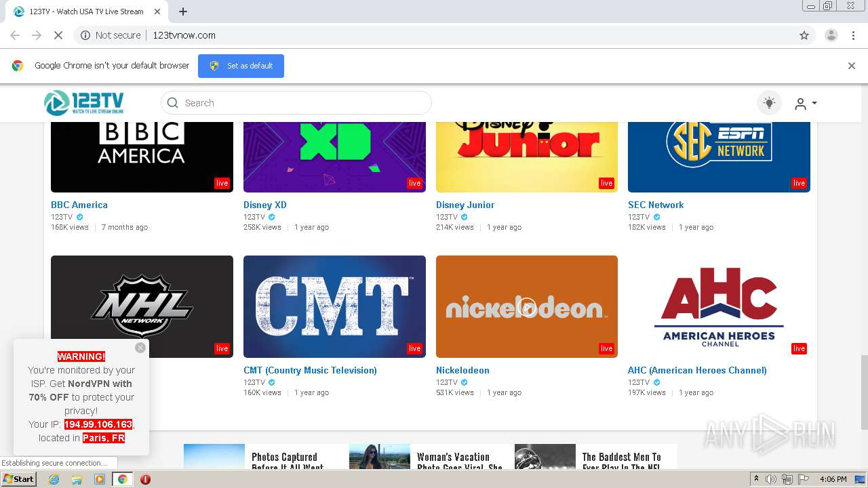Open the BBC America title link

click(79, 205)
